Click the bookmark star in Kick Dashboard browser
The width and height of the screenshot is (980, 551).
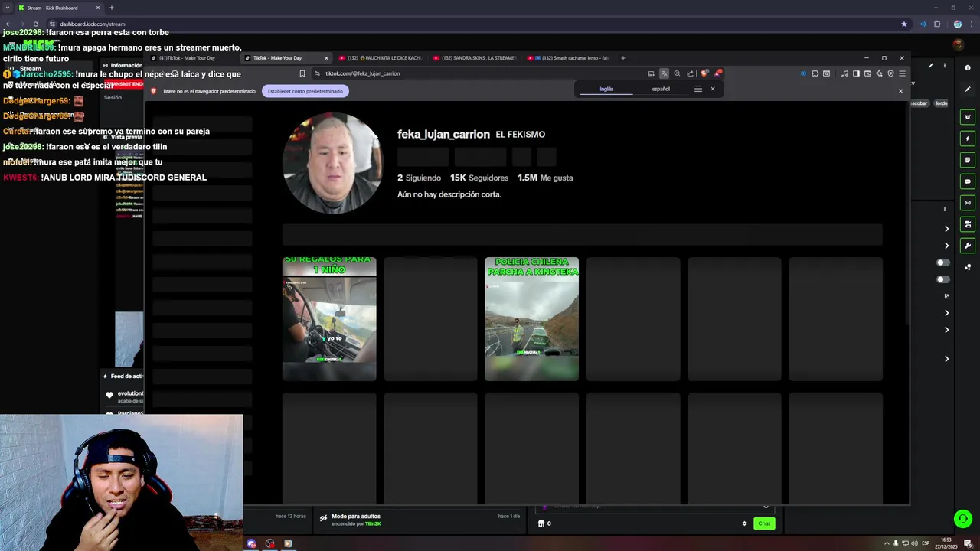(x=904, y=24)
